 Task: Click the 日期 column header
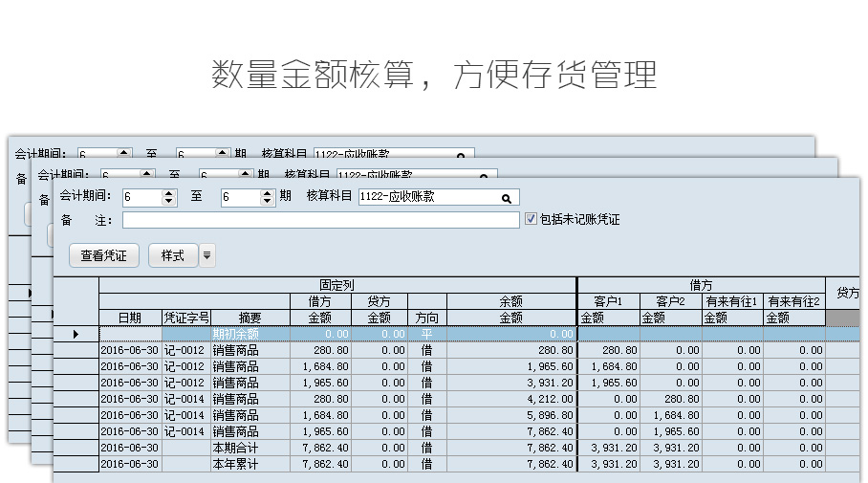pyautogui.click(x=130, y=318)
